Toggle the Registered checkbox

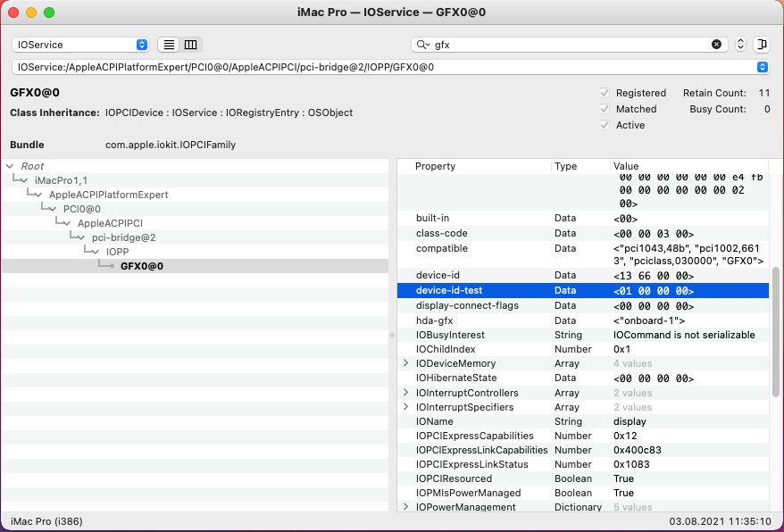click(605, 93)
